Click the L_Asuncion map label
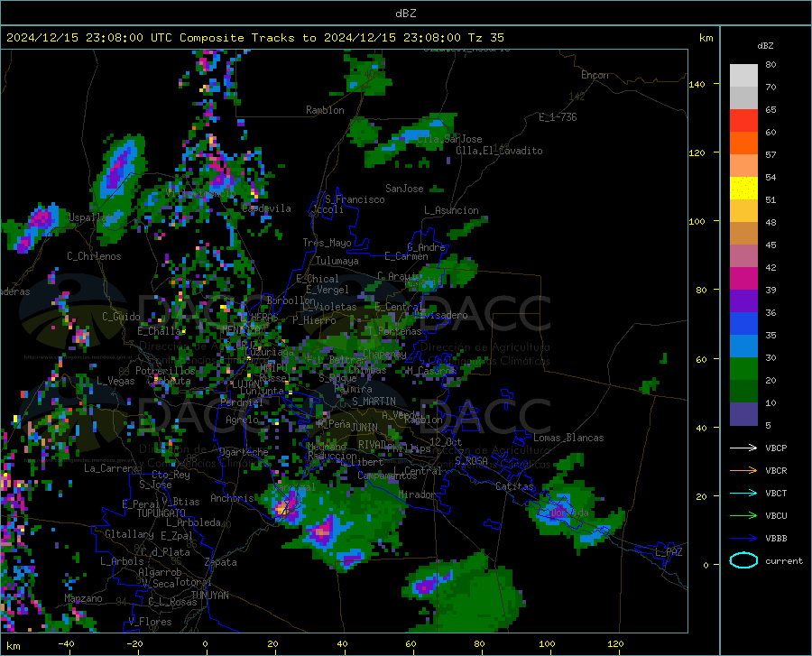812x656 pixels. coord(451,210)
